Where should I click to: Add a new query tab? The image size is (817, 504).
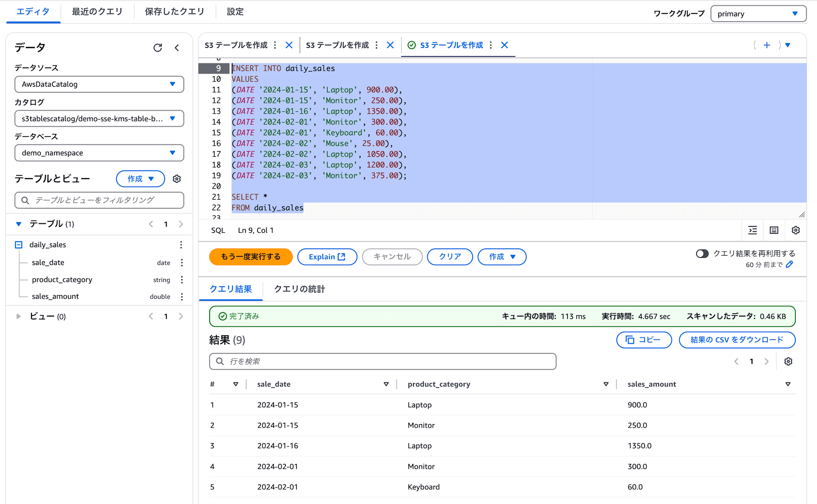pos(767,45)
